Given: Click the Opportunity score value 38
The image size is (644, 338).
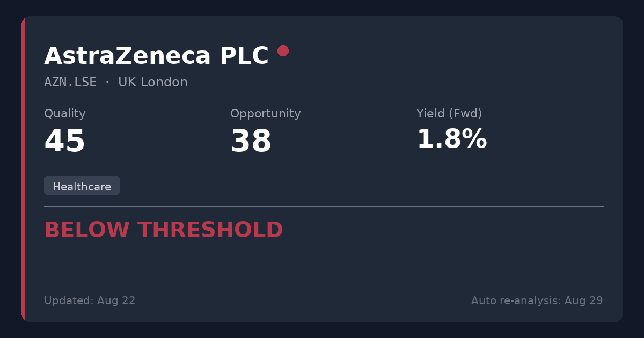Looking at the screenshot, I should [251, 142].
